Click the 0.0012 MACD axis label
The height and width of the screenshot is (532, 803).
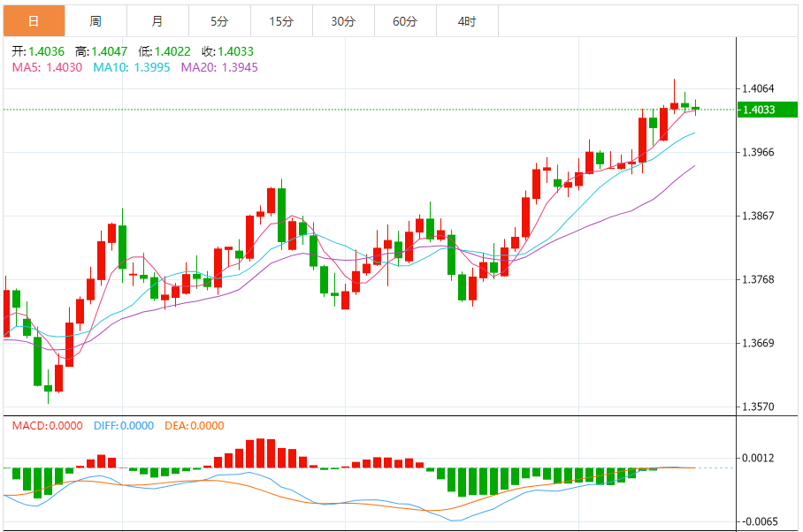pos(759,458)
